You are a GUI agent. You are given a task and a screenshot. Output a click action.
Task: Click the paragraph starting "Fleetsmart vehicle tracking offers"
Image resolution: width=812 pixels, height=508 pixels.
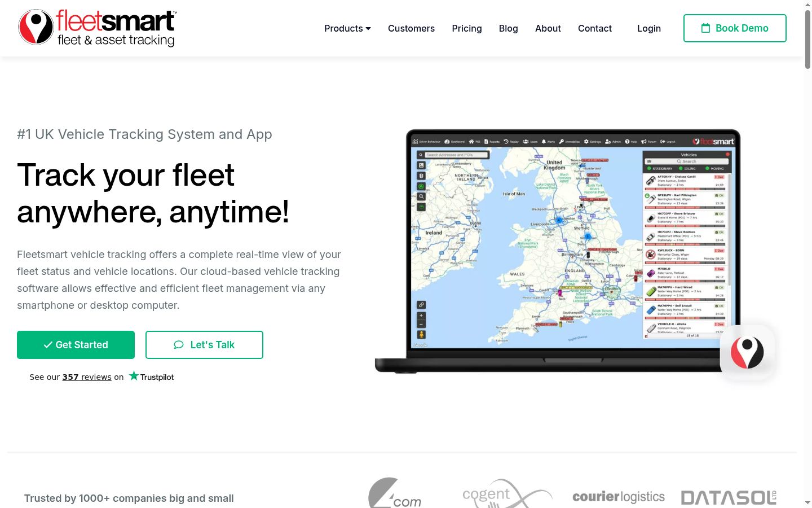(179, 280)
